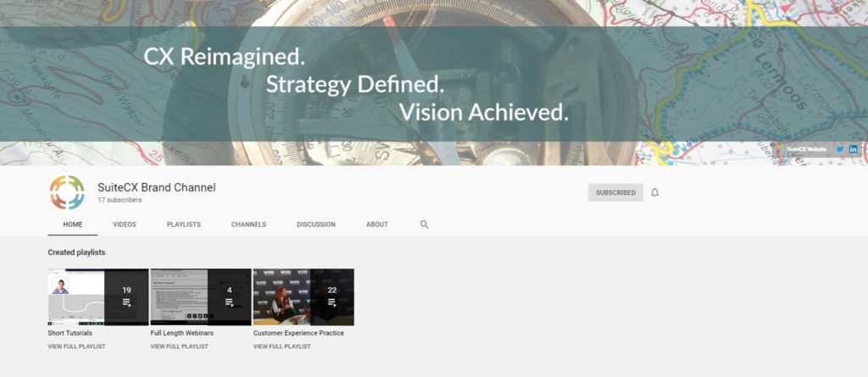Screen dimensions: 868x377
Task: Open the Twitter link in banner
Action: (x=840, y=149)
